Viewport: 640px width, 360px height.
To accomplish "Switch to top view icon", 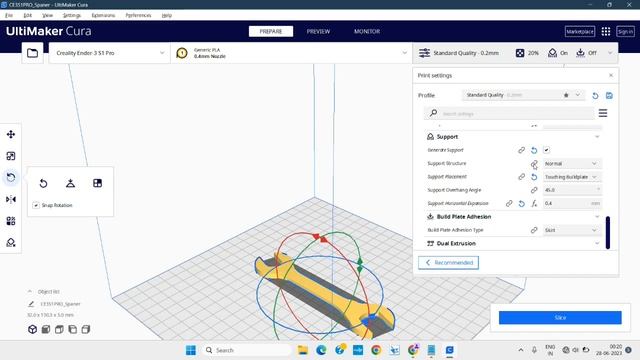I will (x=59, y=329).
